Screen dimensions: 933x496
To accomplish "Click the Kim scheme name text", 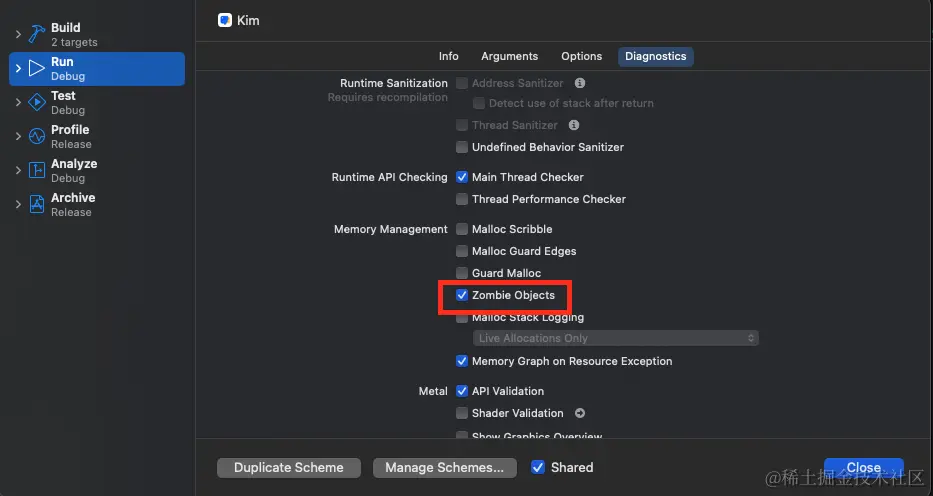I will coord(248,20).
